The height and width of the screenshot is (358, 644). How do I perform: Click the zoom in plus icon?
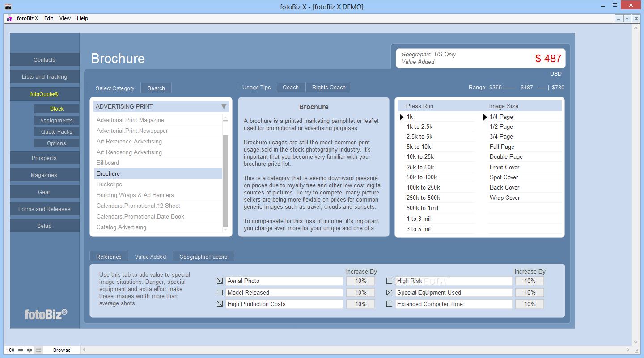(30, 350)
